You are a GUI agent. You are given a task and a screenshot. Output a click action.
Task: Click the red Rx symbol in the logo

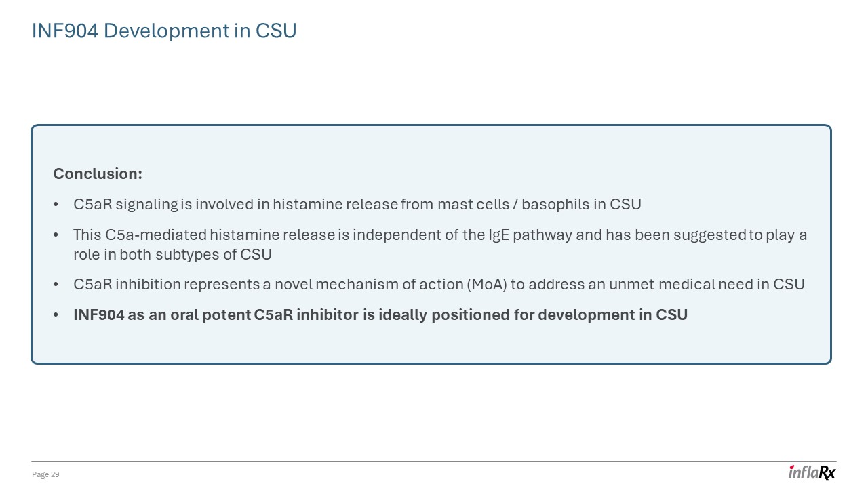coord(827,473)
